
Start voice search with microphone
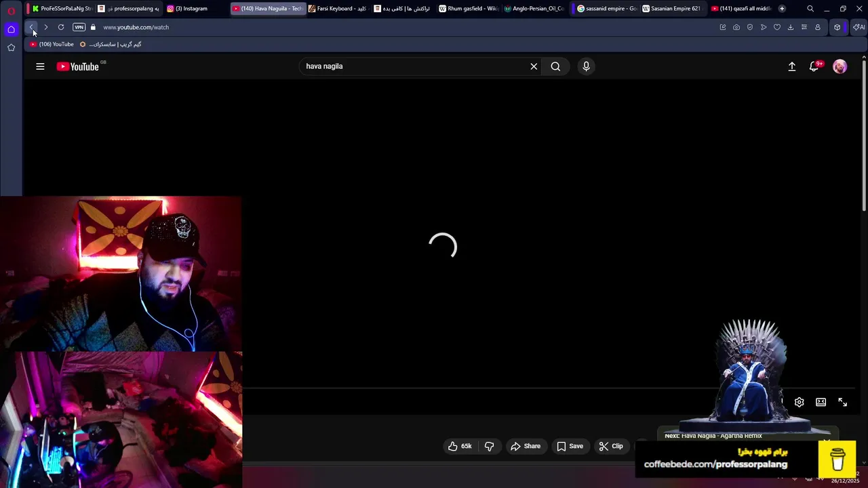[x=586, y=66]
